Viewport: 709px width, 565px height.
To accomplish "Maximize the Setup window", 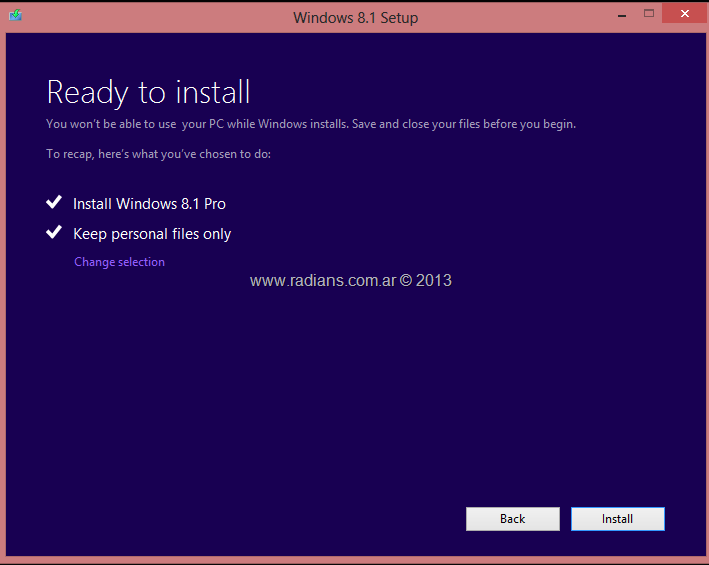I will point(649,15).
